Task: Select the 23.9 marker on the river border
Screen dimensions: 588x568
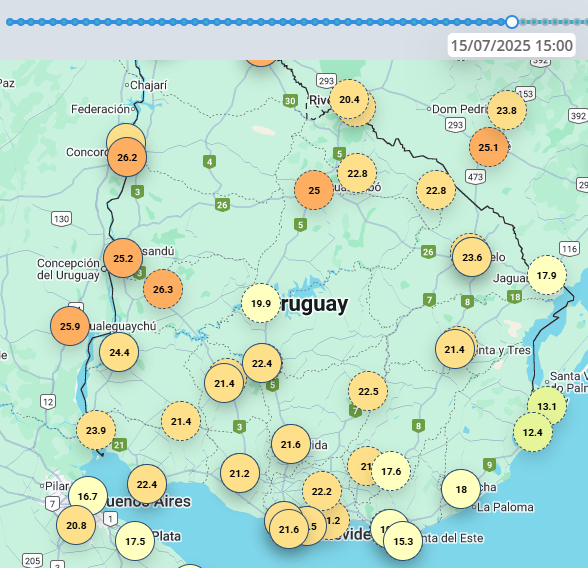Action: coord(96,430)
